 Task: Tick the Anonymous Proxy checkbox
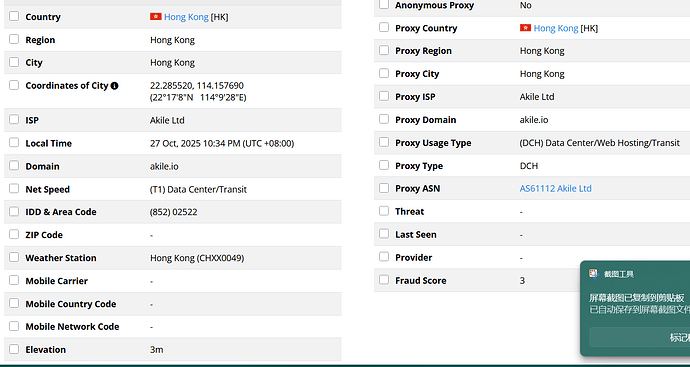(384, 5)
